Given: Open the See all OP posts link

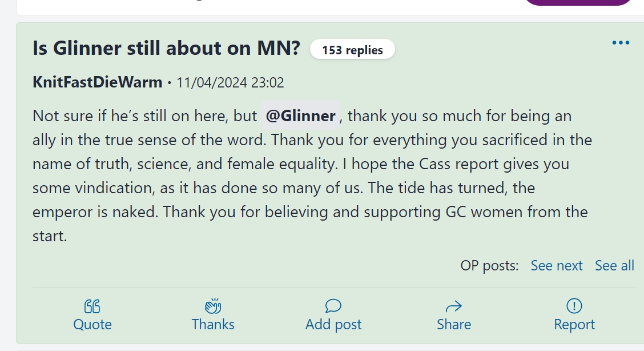Looking at the screenshot, I should point(614,265).
